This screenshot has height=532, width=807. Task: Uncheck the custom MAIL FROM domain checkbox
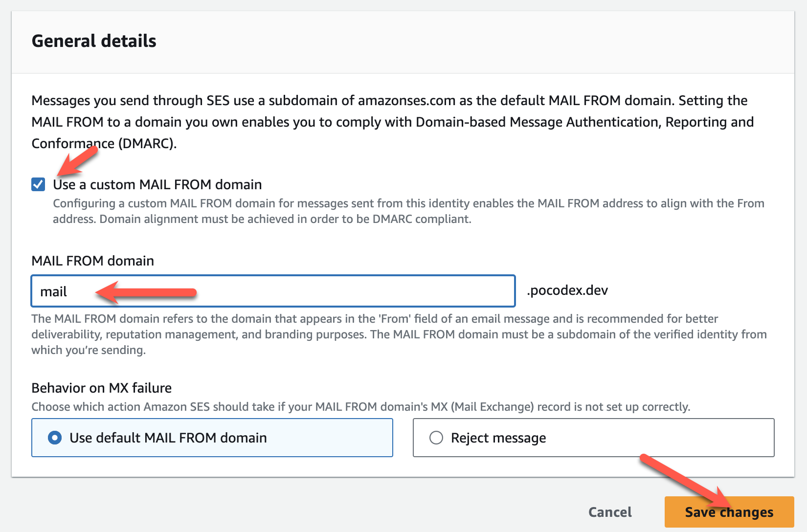pyautogui.click(x=38, y=184)
